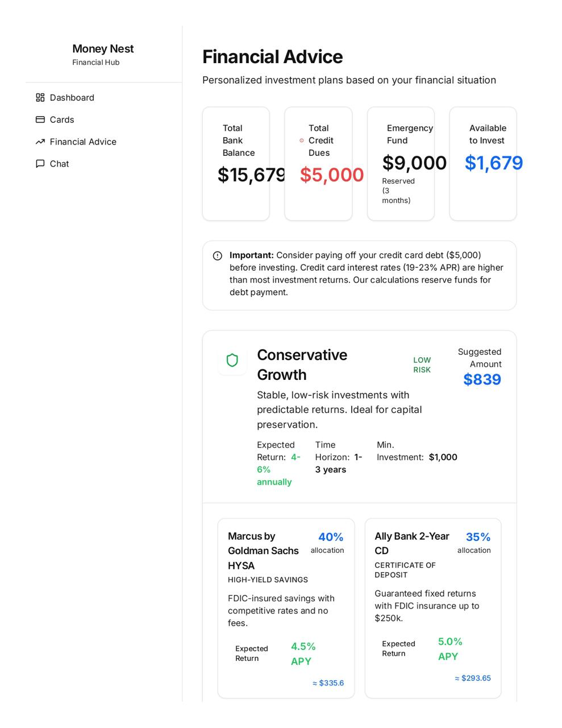Click the Money Nest logo title
Image resolution: width=562 pixels, height=728 pixels.
point(103,49)
